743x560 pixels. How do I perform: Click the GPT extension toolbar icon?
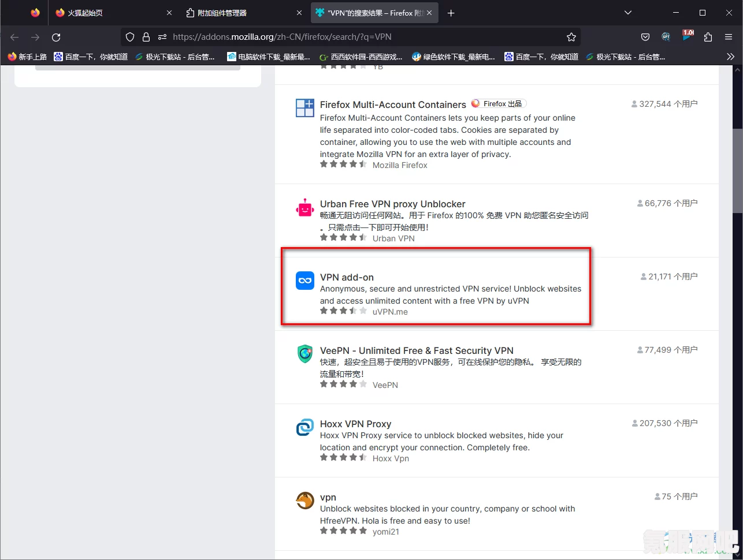click(x=666, y=37)
